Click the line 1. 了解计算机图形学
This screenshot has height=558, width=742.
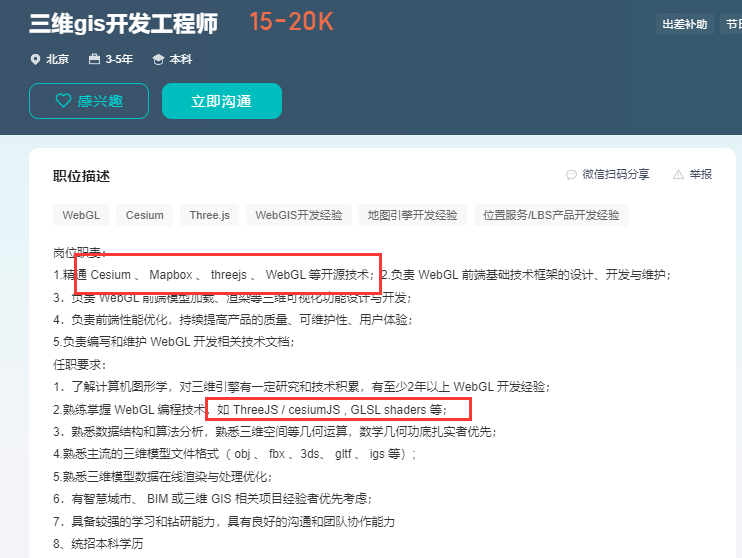tap(301, 387)
